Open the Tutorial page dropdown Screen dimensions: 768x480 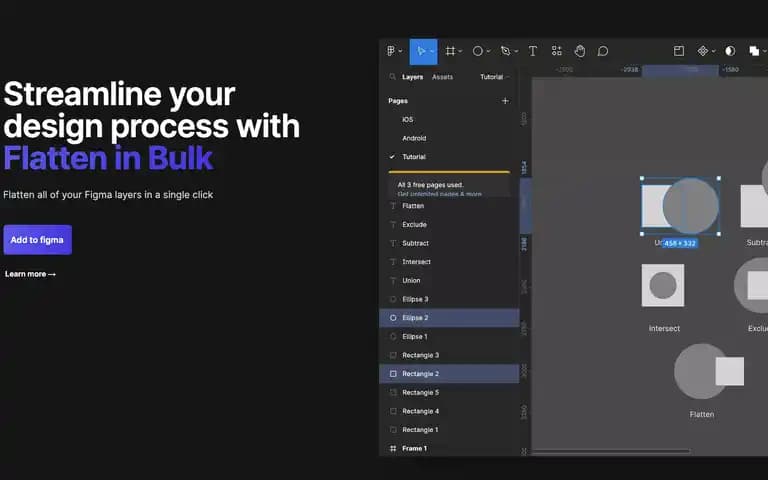(495, 77)
